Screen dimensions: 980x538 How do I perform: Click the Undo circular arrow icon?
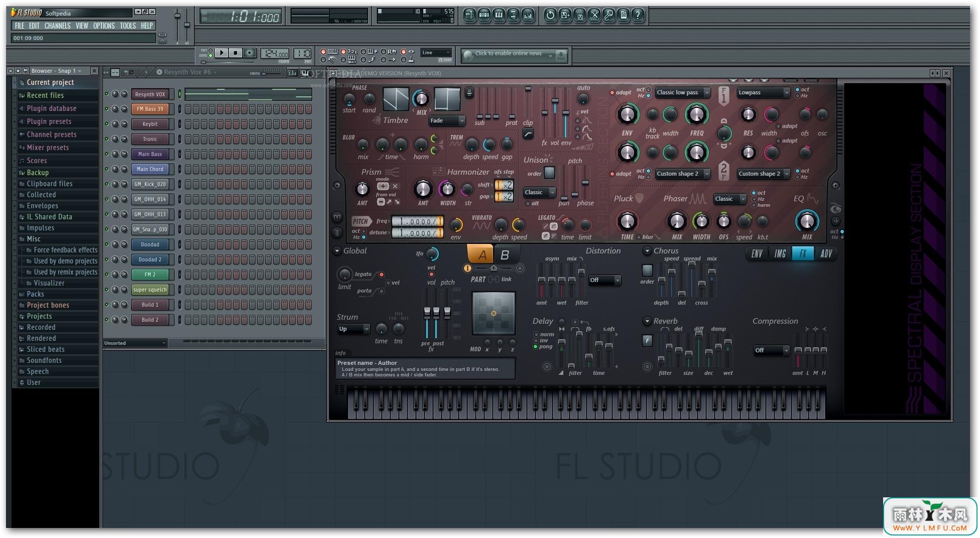[550, 16]
